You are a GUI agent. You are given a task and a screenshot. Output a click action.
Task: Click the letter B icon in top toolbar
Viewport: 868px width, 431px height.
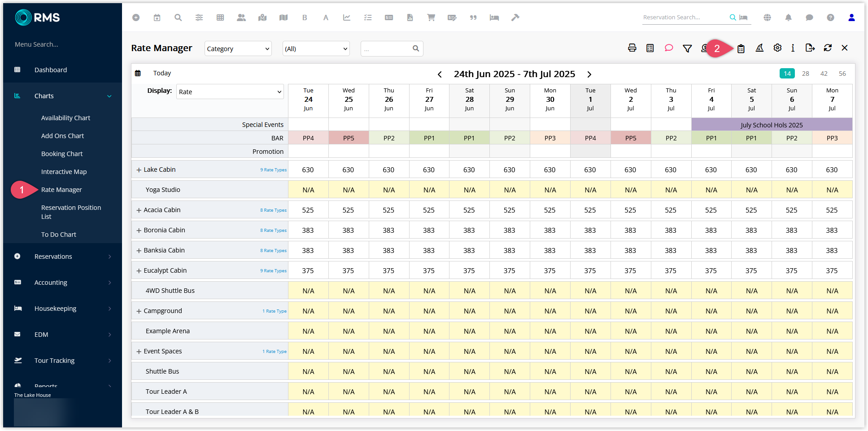coord(305,17)
